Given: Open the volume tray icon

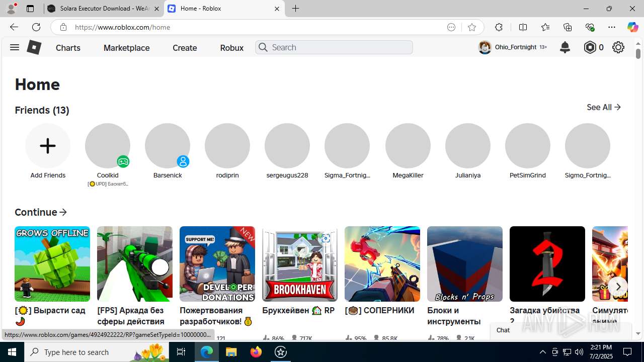Looking at the screenshot, I should [579, 352].
